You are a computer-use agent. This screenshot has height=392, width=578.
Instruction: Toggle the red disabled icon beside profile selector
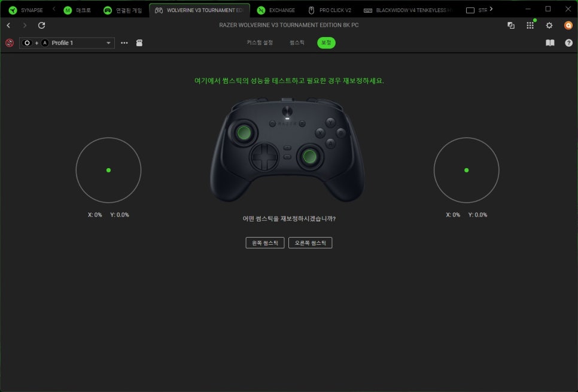(x=10, y=42)
